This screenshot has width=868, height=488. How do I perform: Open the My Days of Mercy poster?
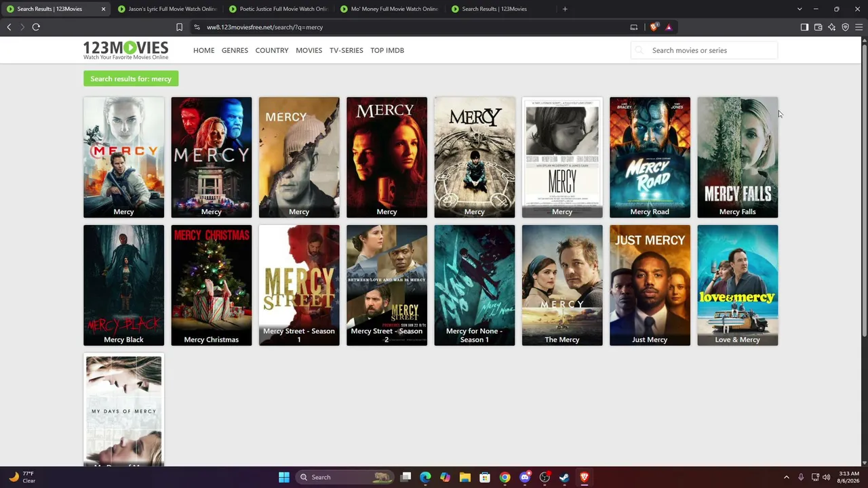pyautogui.click(x=123, y=409)
